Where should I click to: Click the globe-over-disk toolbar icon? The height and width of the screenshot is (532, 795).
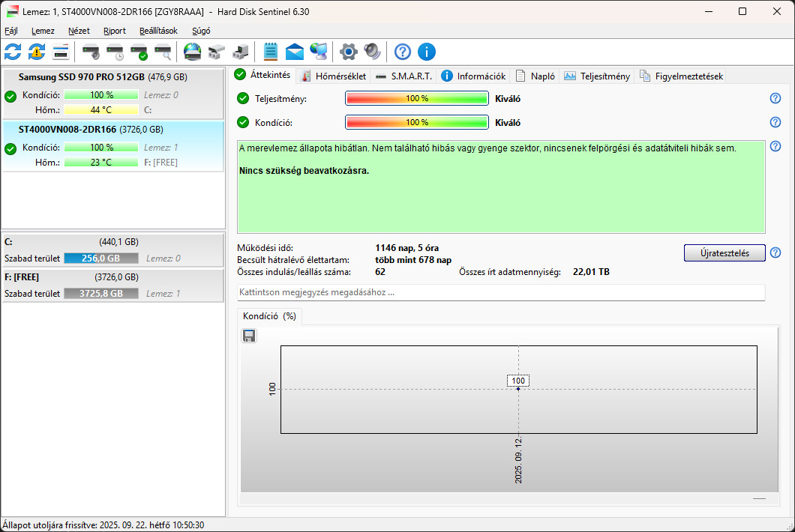click(192, 52)
